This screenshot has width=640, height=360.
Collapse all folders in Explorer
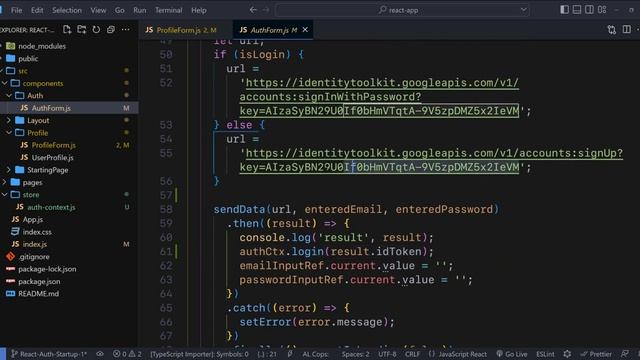coord(111,29)
